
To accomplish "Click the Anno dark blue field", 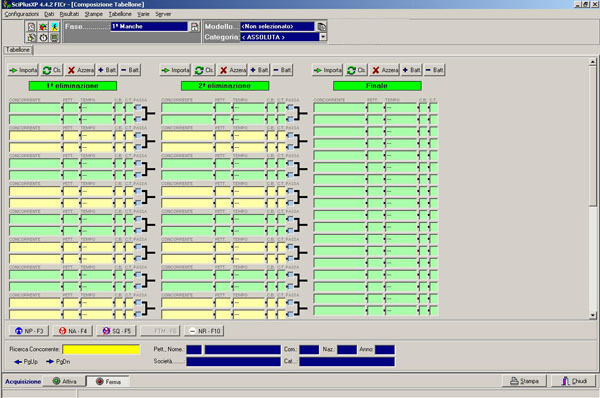I will [x=385, y=349].
